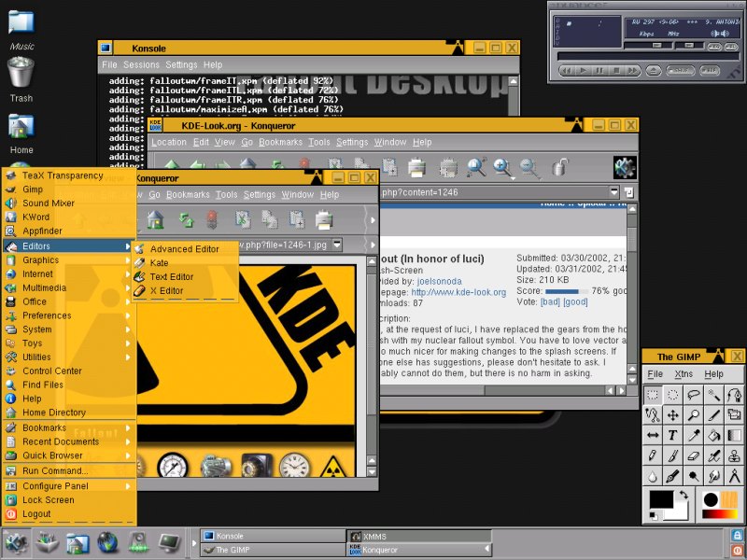The height and width of the screenshot is (560, 747).
Task: Click print icon in front Konqueror toolbar
Action: pyautogui.click(x=324, y=220)
